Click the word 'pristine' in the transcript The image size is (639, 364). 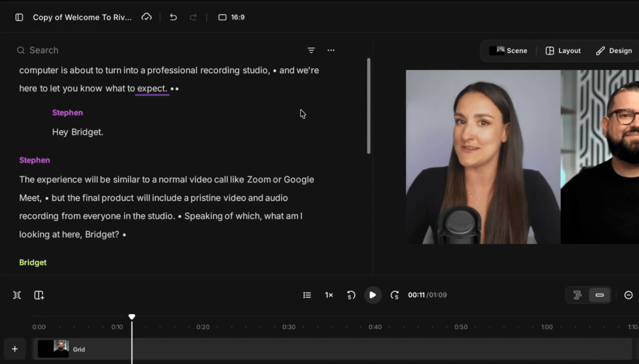tap(205, 198)
